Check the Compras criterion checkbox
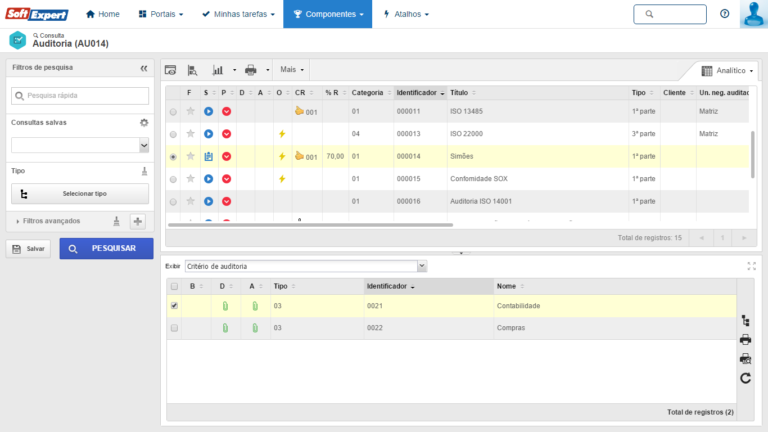Screen dimensions: 768x432 click(175, 328)
